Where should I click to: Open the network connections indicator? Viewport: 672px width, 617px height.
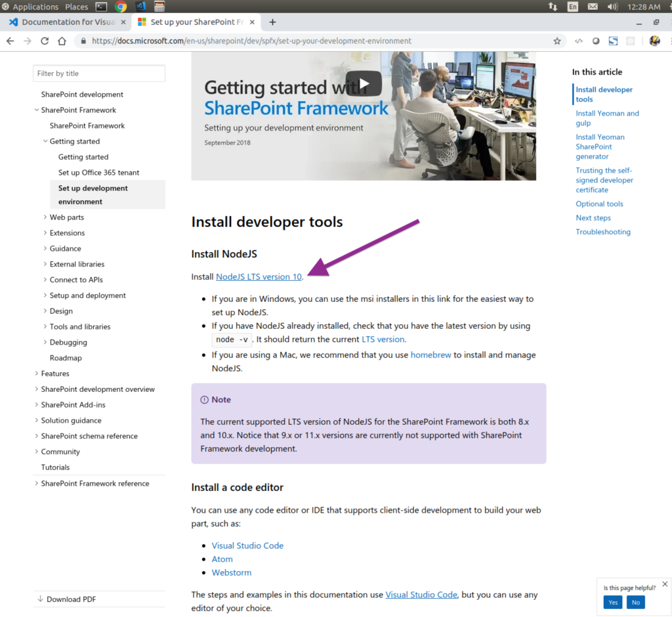[553, 7]
